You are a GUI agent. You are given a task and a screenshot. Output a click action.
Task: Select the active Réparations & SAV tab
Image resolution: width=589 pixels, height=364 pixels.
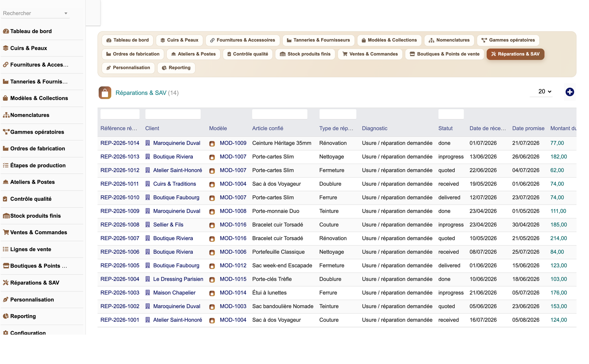515,54
